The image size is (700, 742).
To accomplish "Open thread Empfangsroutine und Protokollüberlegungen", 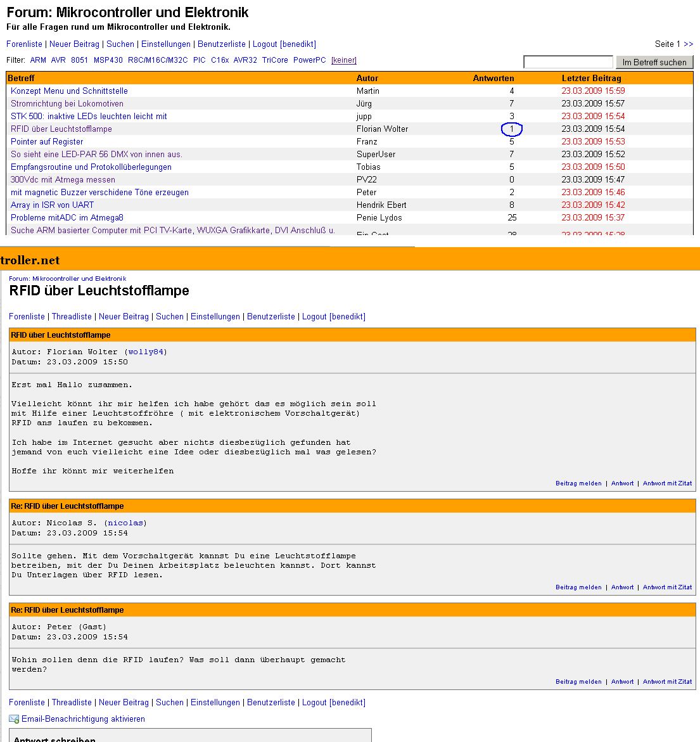I will pos(91,167).
